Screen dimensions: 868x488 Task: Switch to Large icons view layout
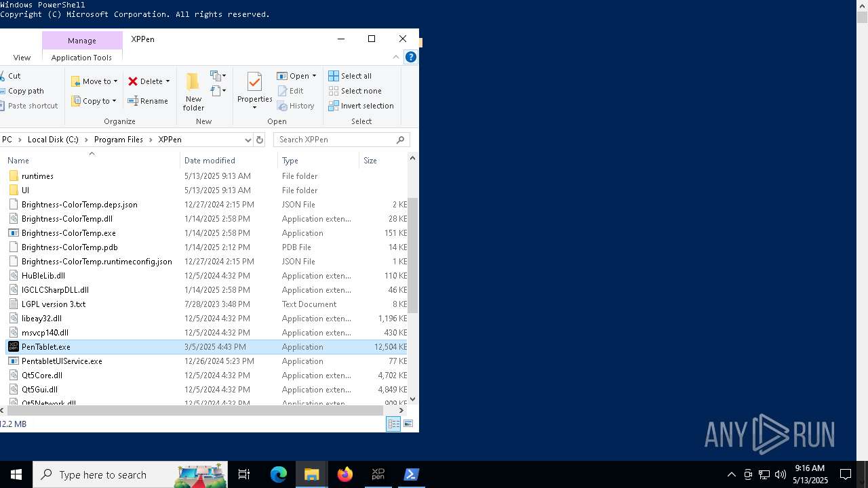tap(408, 424)
